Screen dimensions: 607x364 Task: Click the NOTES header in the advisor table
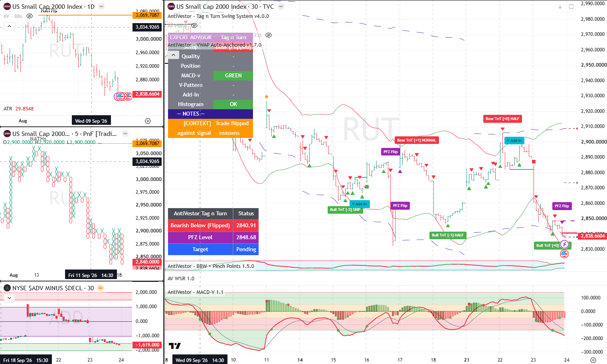[210, 114]
